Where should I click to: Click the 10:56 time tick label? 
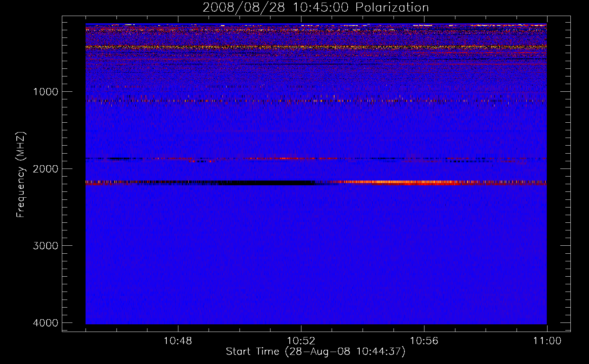pyautogui.click(x=424, y=341)
